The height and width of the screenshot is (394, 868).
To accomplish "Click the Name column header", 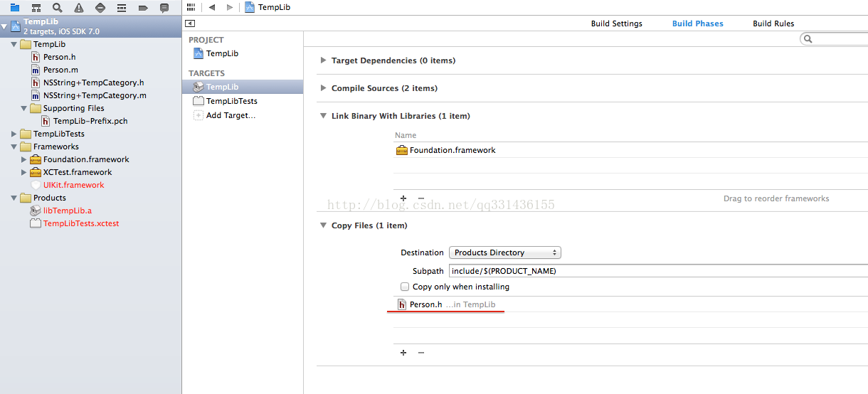I will [406, 135].
